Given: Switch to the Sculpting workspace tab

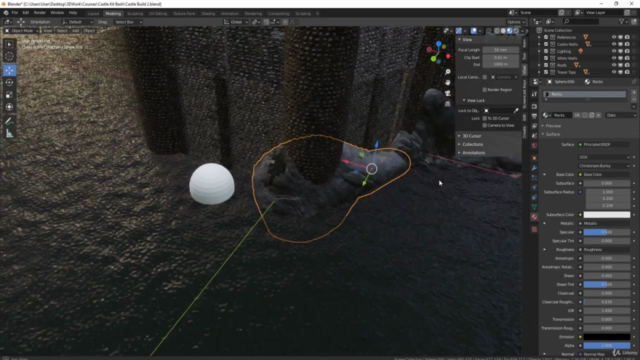Looking at the screenshot, I should (135, 13).
